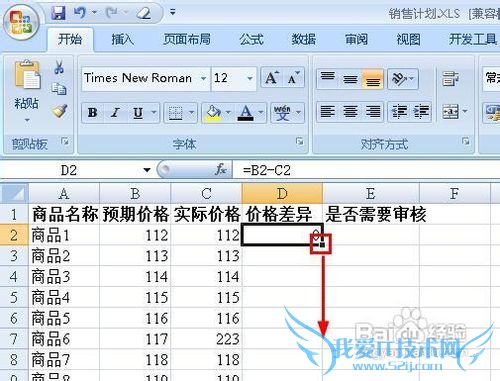Image resolution: width=500 pixels, height=381 pixels.
Task: Select column A header
Action: point(64,193)
